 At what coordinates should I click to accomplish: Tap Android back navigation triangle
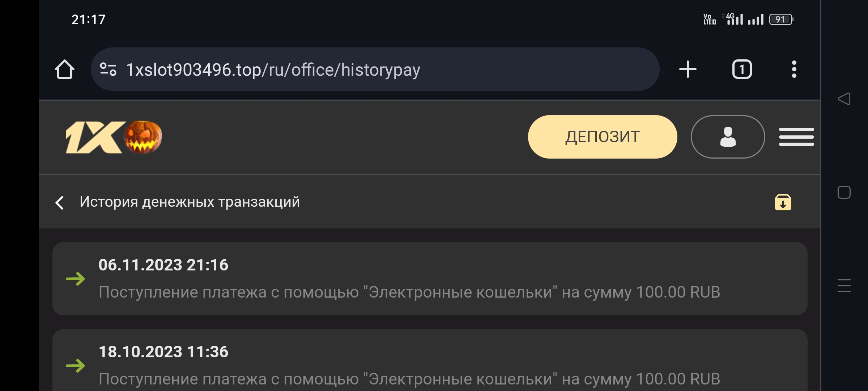coord(844,99)
